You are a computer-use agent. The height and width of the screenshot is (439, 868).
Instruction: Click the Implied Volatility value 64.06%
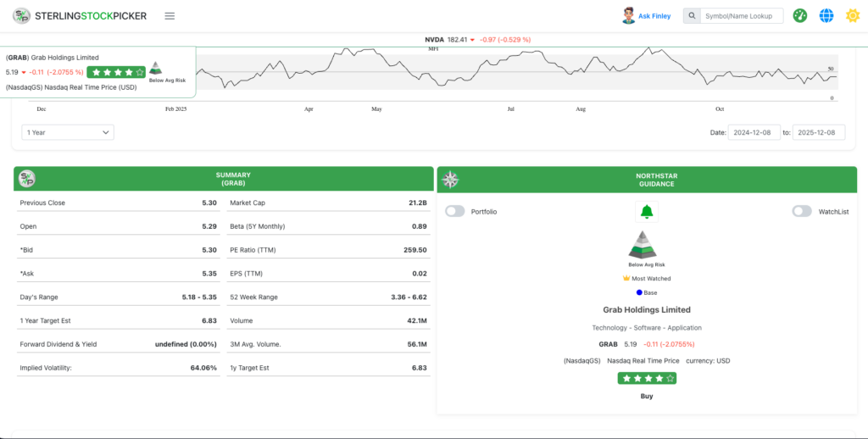click(203, 368)
